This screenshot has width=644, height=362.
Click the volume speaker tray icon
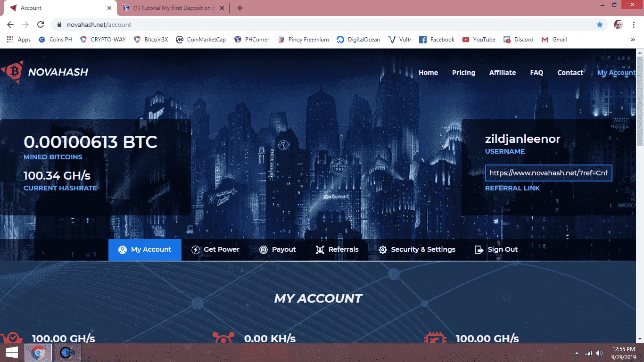599,353
